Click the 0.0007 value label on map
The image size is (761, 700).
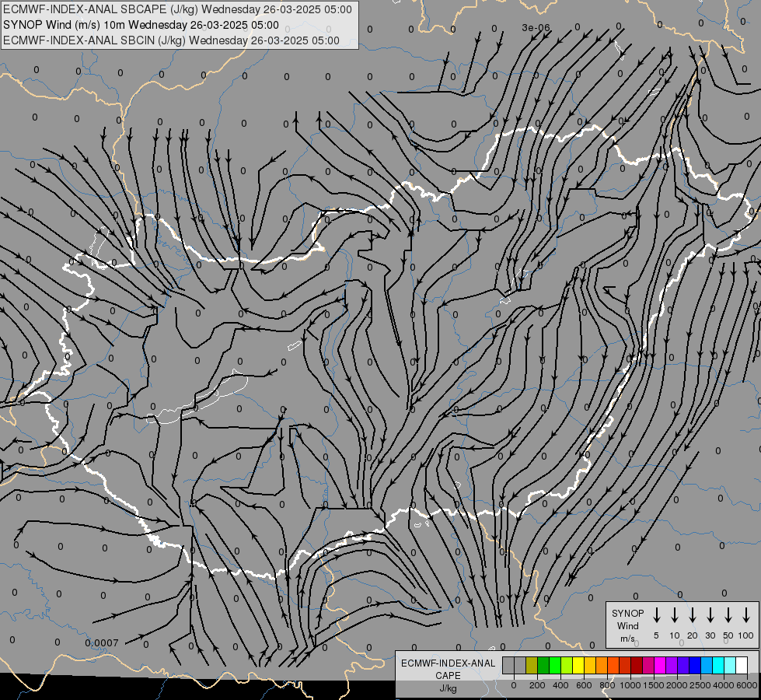(x=102, y=643)
